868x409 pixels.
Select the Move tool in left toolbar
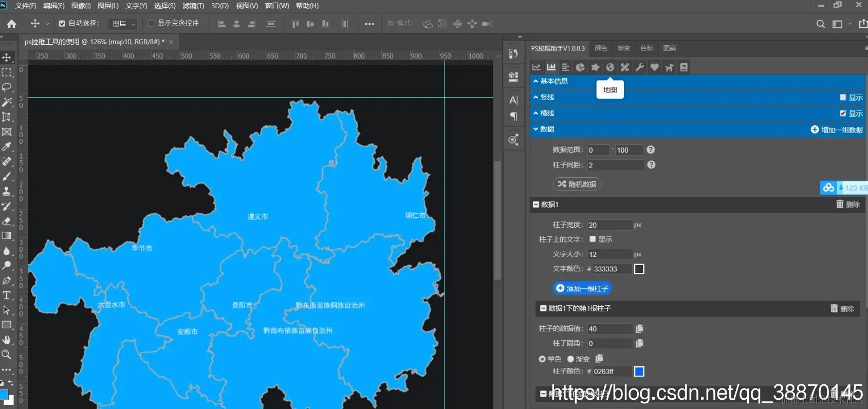[x=7, y=58]
